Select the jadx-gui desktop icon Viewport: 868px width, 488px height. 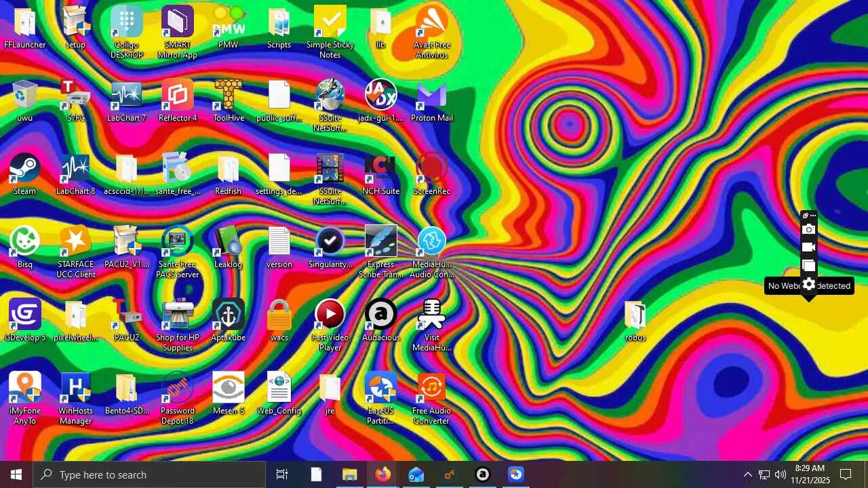[381, 101]
